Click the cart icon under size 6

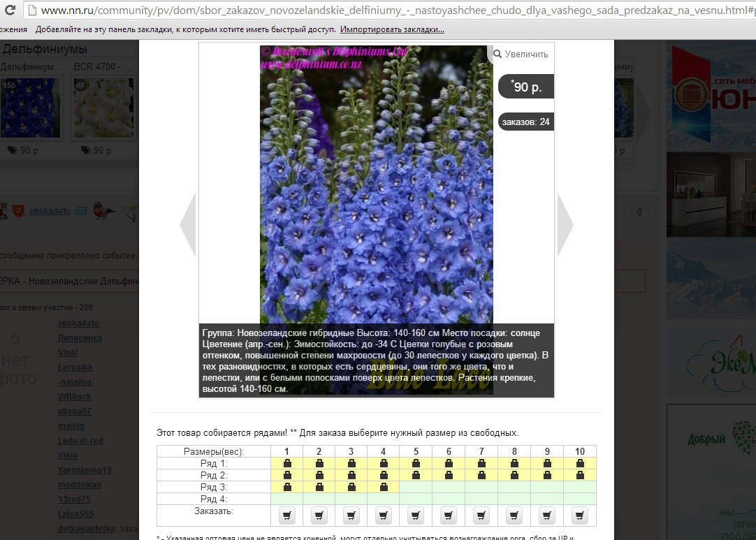pos(449,516)
